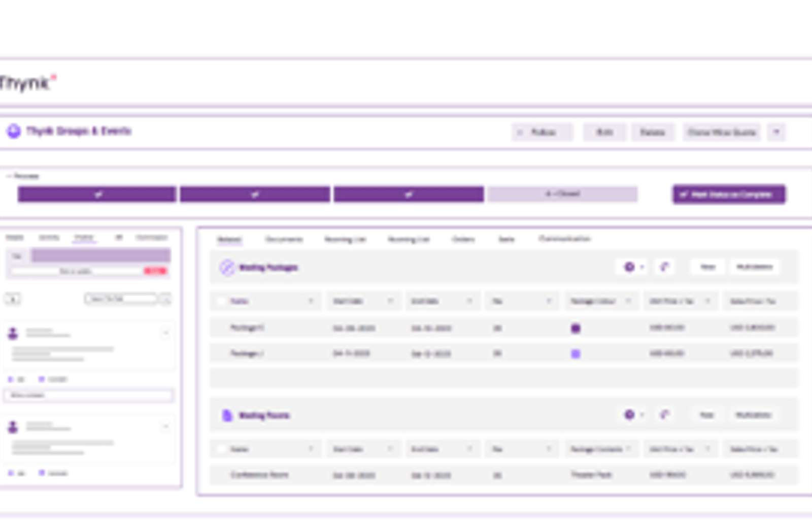Comment on the first feed post

[53, 379]
